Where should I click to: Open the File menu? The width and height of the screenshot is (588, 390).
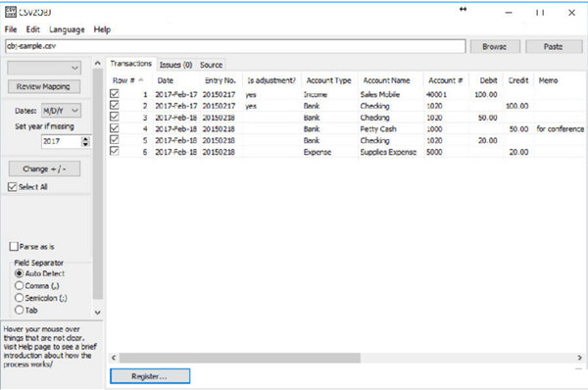coord(11,29)
